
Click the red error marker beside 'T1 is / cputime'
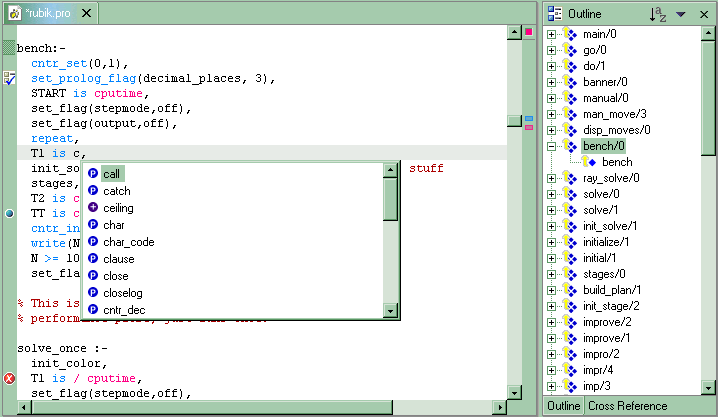tap(9, 378)
